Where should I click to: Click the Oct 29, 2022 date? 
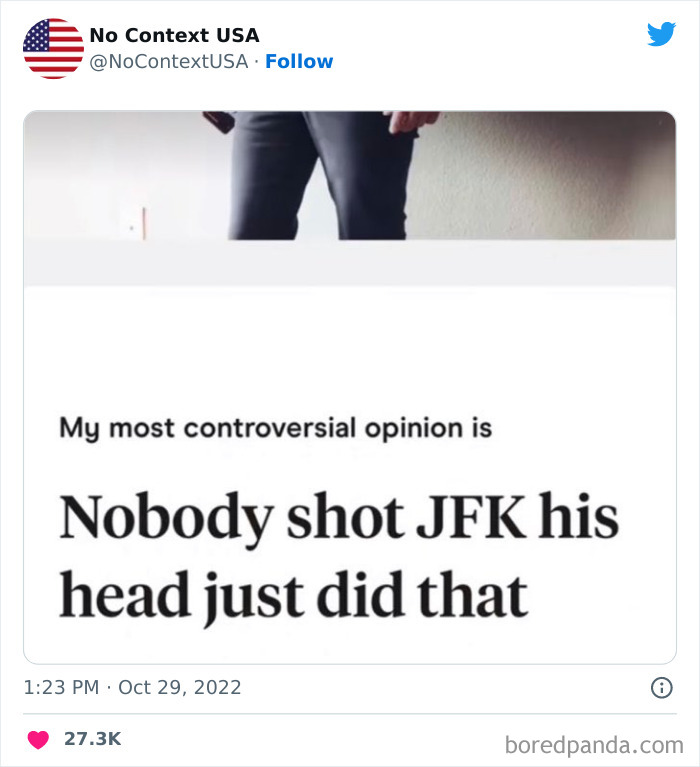pos(180,688)
